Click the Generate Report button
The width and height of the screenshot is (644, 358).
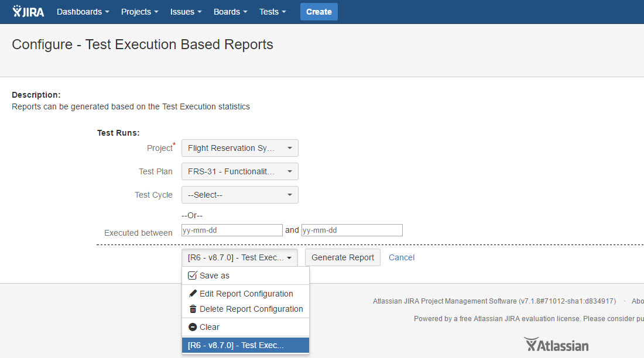click(342, 257)
